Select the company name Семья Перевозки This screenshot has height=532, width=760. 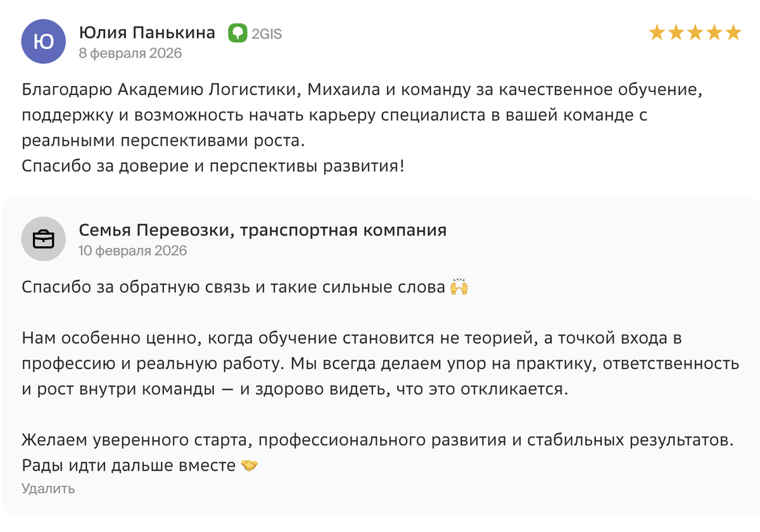click(262, 231)
